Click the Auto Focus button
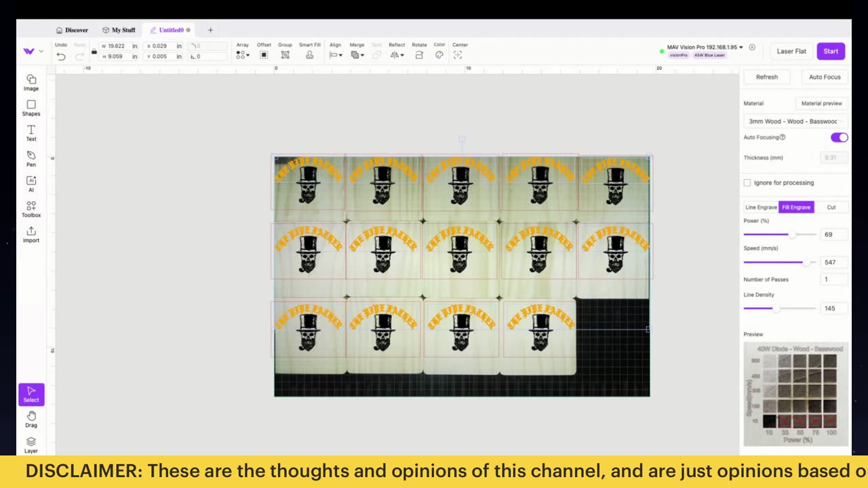868x488 pixels. click(x=825, y=77)
